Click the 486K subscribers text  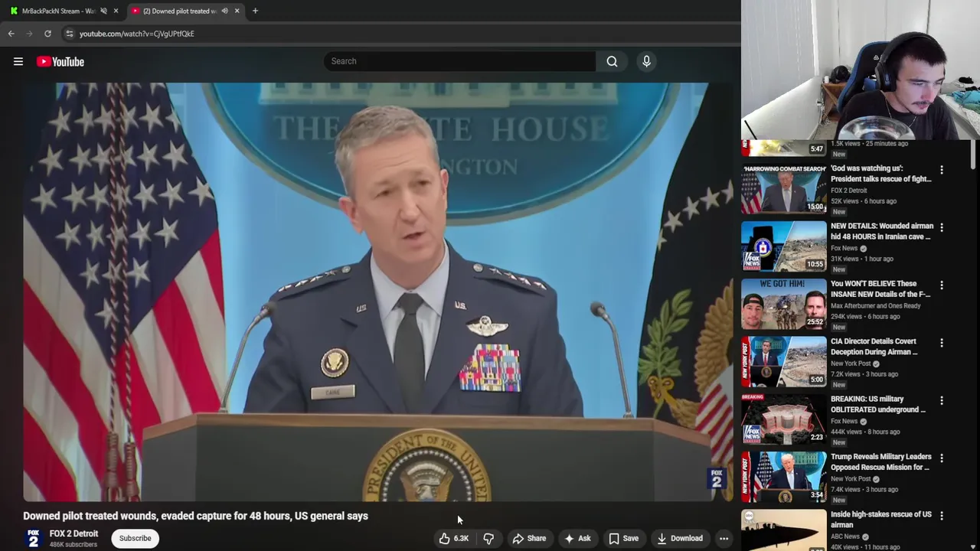73,545
